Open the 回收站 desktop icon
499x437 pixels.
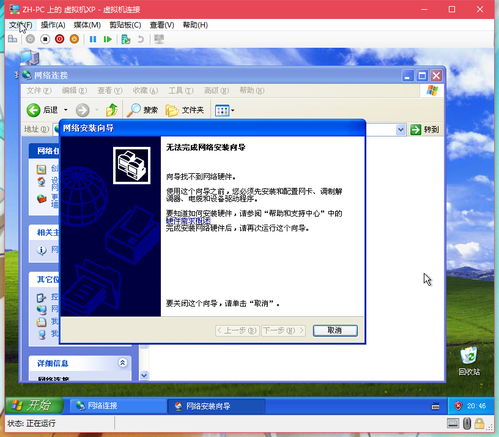click(469, 361)
